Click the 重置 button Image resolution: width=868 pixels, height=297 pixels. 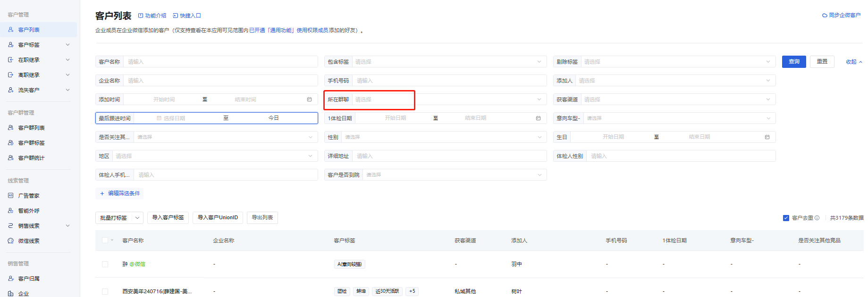tap(822, 62)
